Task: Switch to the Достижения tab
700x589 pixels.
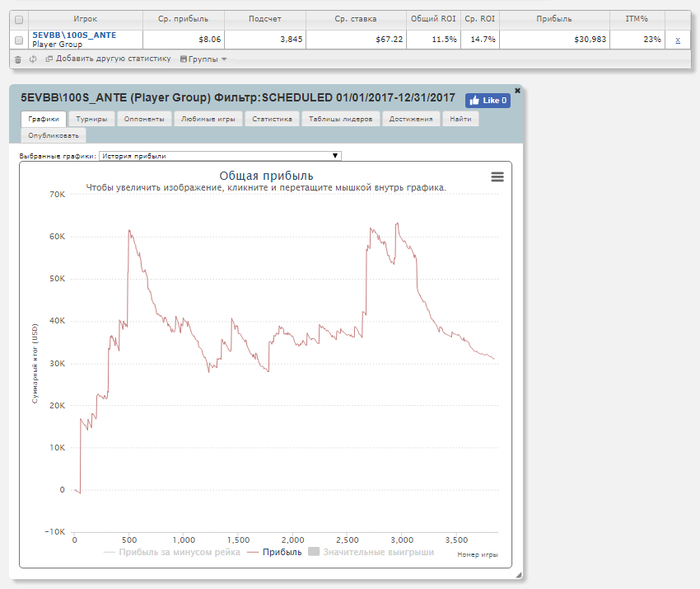Action: pos(411,119)
